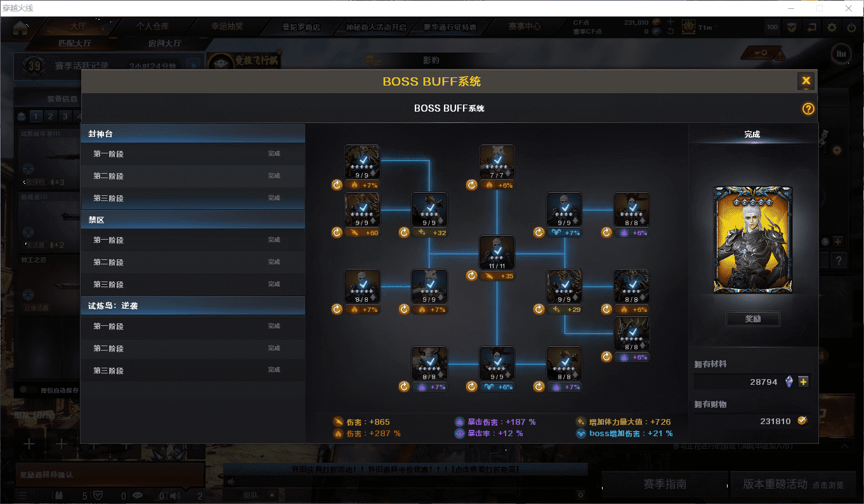This screenshot has height=504, width=864.
Task: Select 第三阶段 under 封神台
Action: coord(193,198)
